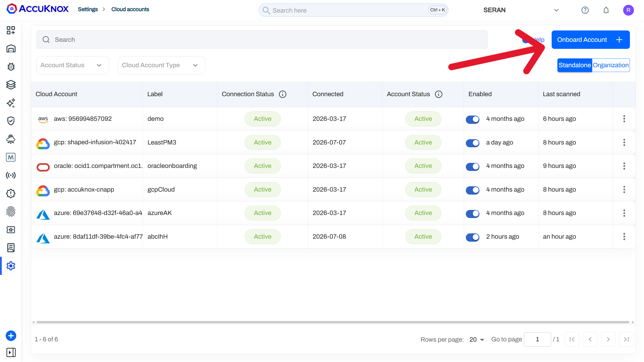
Task: Change rows per page dropdown
Action: (477, 340)
